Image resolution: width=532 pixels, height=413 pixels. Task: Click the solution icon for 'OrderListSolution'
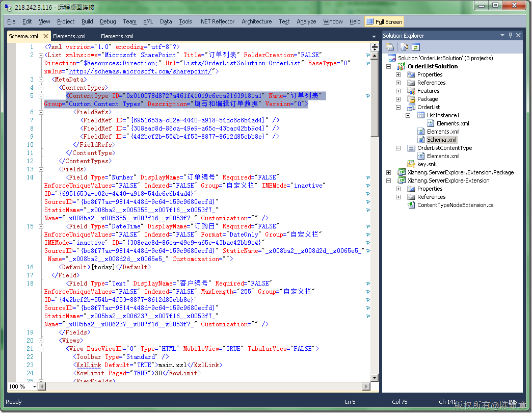click(392, 58)
